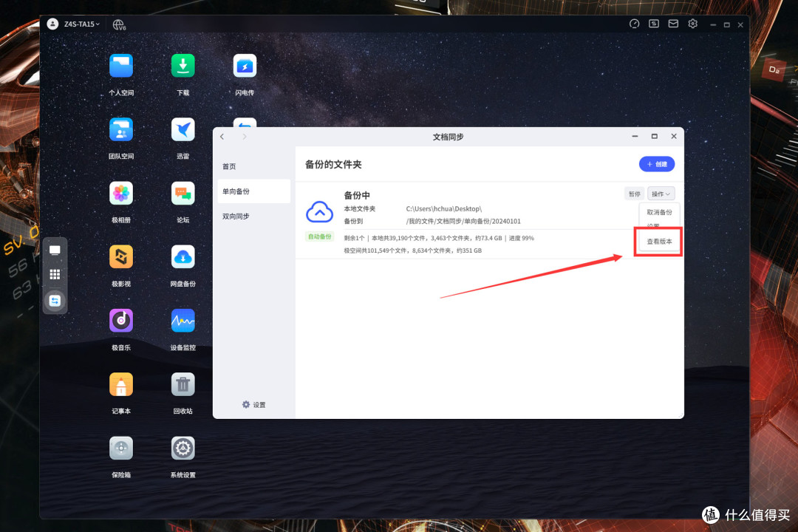Launch the 极影视 video app icon
798x532 pixels.
pos(121,257)
